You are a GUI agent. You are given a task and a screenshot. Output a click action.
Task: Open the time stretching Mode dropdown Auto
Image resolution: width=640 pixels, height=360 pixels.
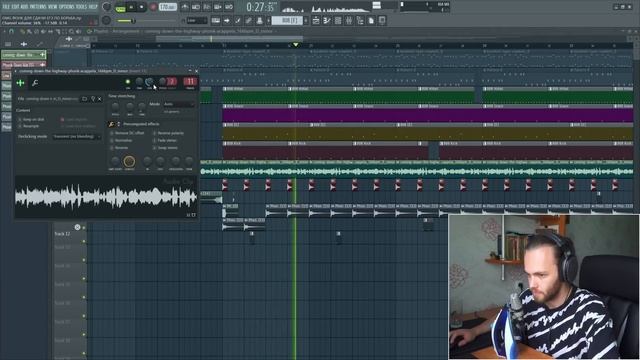pyautogui.click(x=178, y=104)
